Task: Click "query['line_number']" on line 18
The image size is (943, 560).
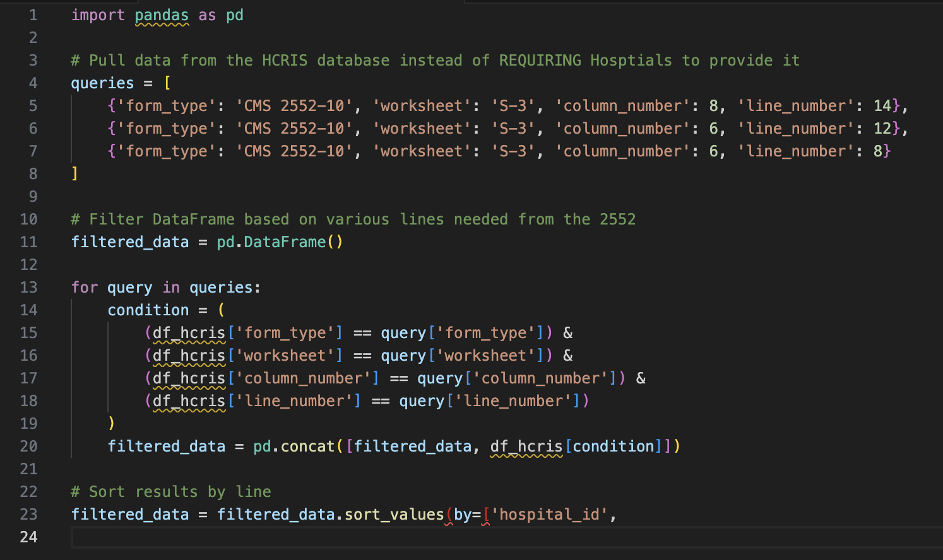Action: [490, 401]
